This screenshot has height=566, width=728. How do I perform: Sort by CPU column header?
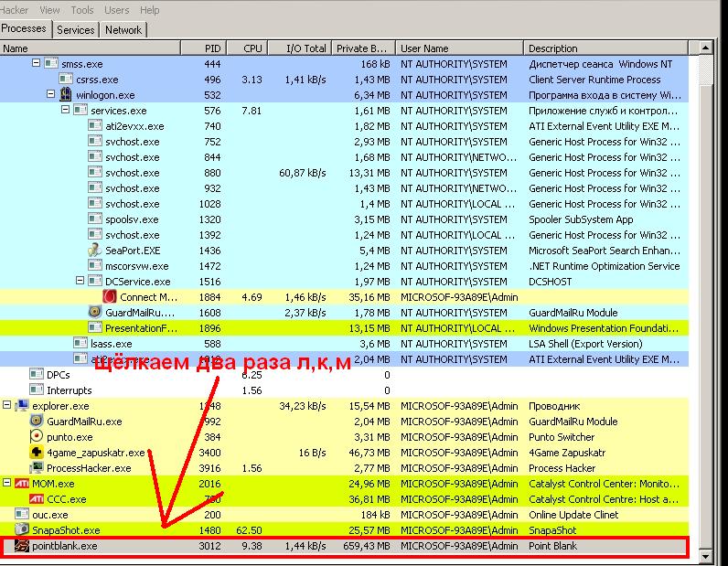tap(248, 48)
